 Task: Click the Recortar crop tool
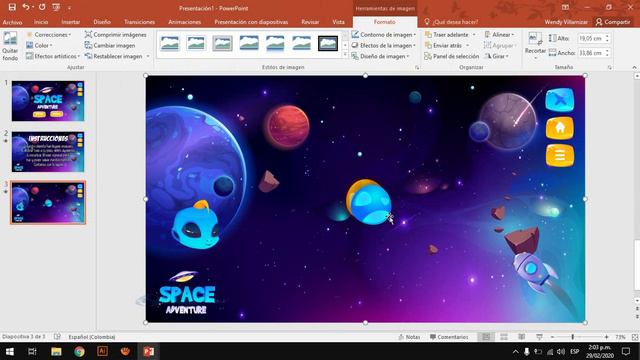[535, 45]
